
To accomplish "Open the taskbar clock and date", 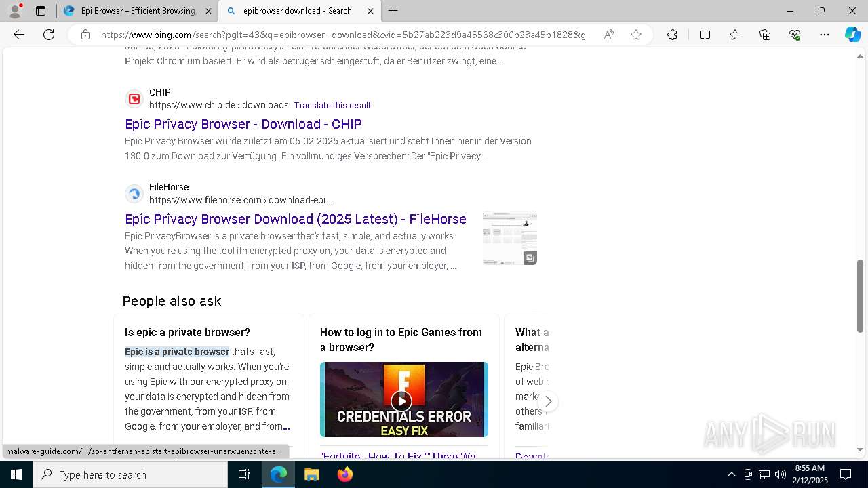I will point(810,474).
